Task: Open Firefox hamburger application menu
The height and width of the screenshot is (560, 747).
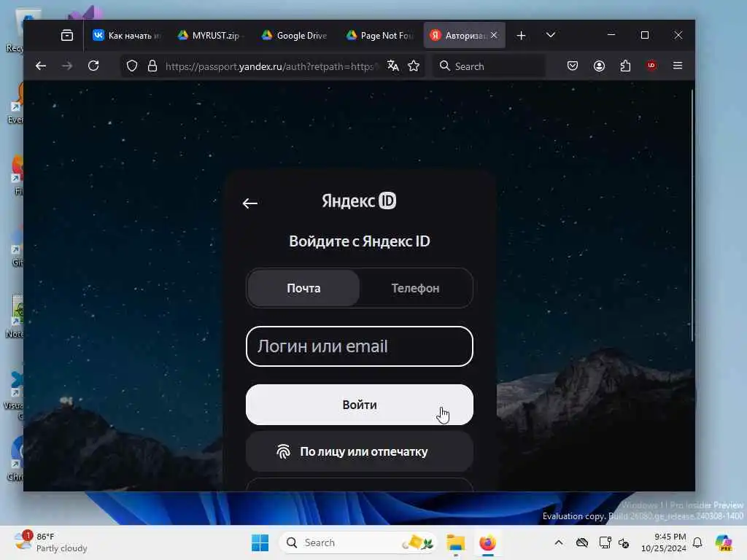Action: click(x=678, y=66)
